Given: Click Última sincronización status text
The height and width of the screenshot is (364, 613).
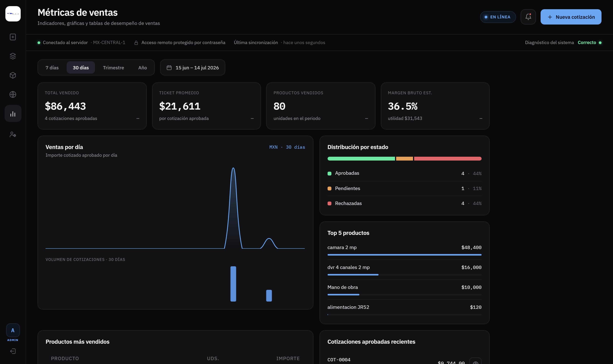Looking at the screenshot, I should pyautogui.click(x=256, y=42).
